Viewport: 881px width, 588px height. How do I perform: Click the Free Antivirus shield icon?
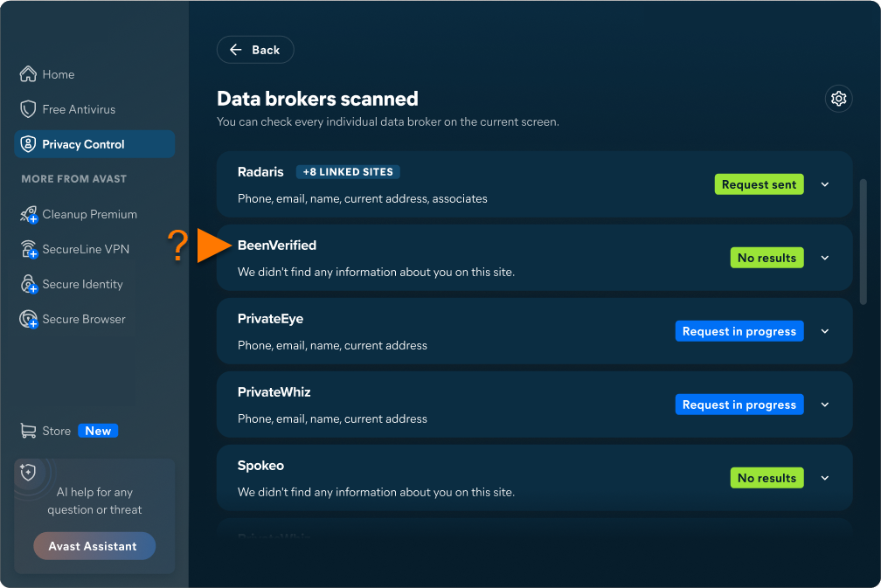pyautogui.click(x=28, y=109)
